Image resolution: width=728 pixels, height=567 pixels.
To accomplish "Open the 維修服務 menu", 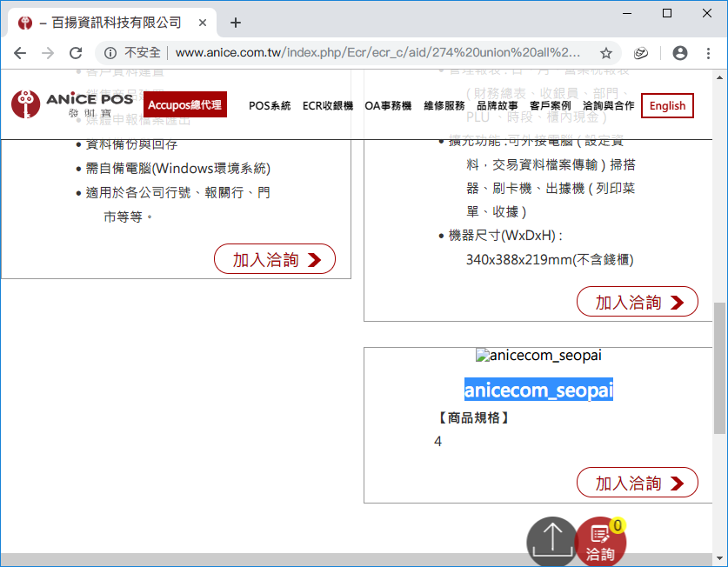I will [444, 105].
